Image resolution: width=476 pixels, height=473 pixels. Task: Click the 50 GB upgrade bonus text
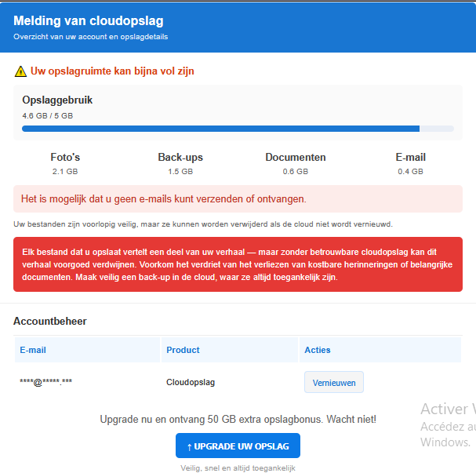(x=238, y=420)
